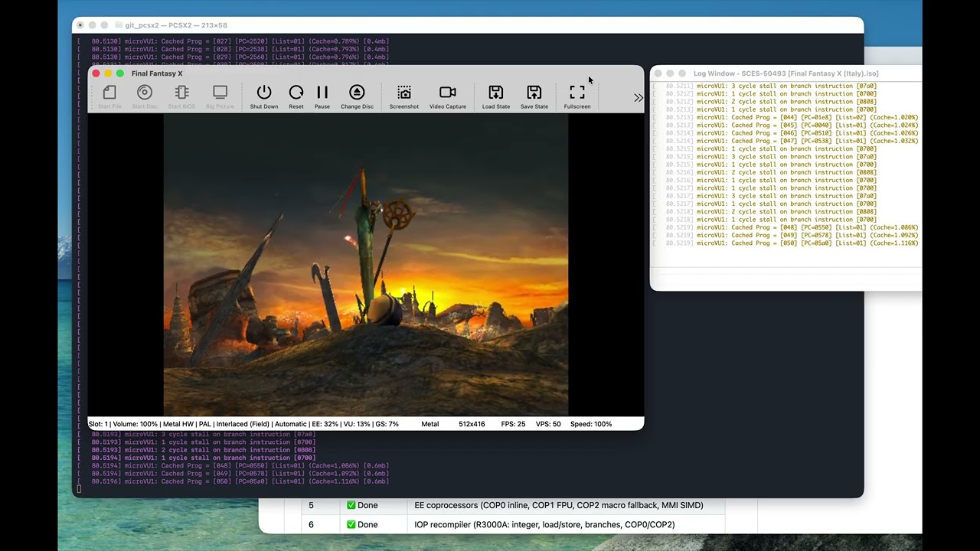The height and width of the screenshot is (551, 980).
Task: Click "FPS: 25" in the status bar
Action: pyautogui.click(x=513, y=424)
